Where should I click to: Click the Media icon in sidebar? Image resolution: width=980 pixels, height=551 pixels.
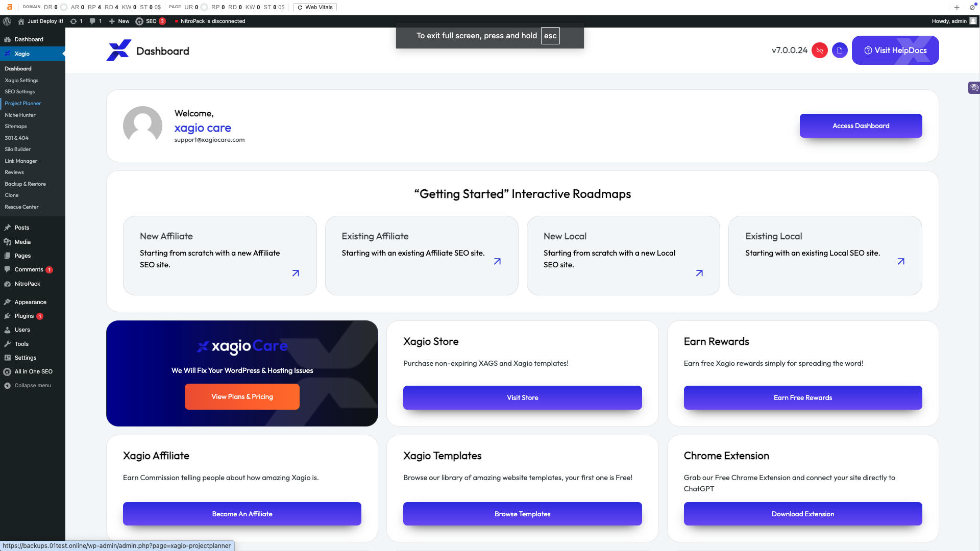tap(8, 242)
